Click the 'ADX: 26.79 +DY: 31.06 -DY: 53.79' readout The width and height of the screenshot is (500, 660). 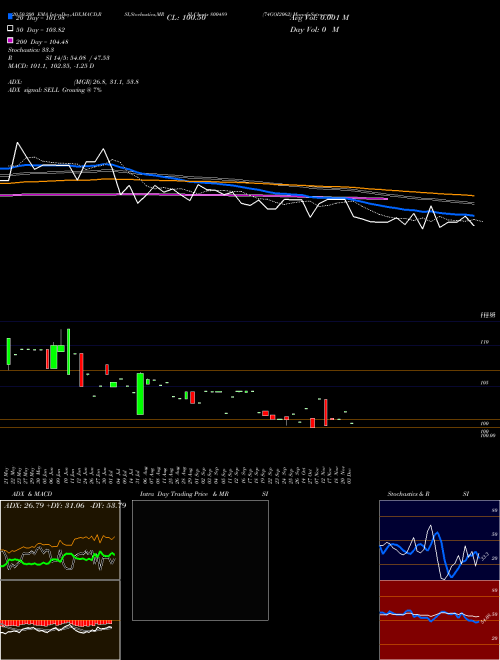coord(65,505)
